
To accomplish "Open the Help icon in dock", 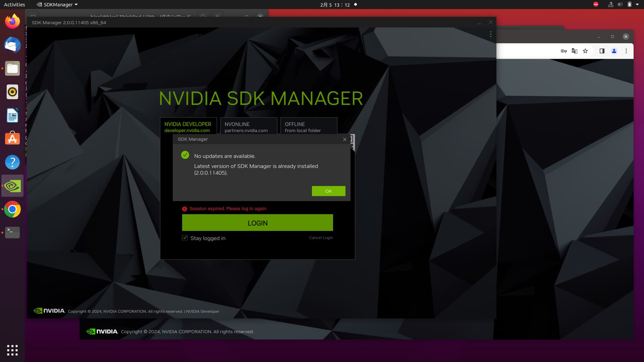I will (x=12, y=162).
